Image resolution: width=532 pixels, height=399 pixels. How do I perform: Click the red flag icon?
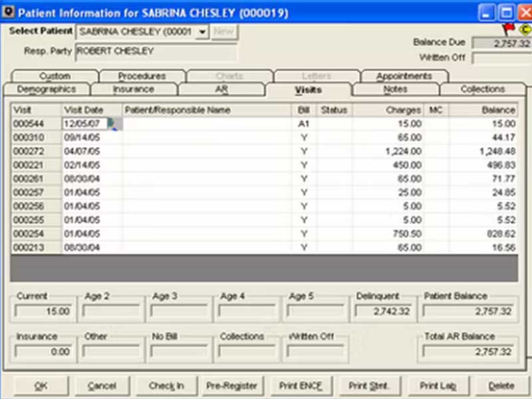[x=508, y=29]
